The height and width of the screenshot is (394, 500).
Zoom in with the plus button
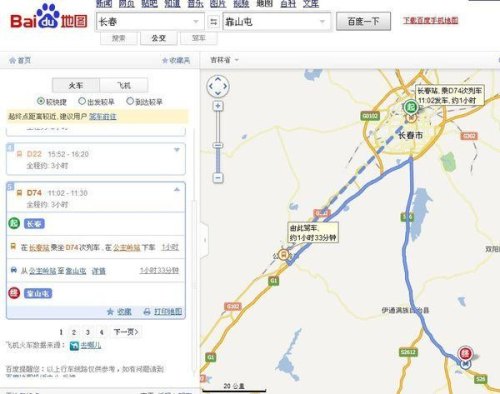218,106
